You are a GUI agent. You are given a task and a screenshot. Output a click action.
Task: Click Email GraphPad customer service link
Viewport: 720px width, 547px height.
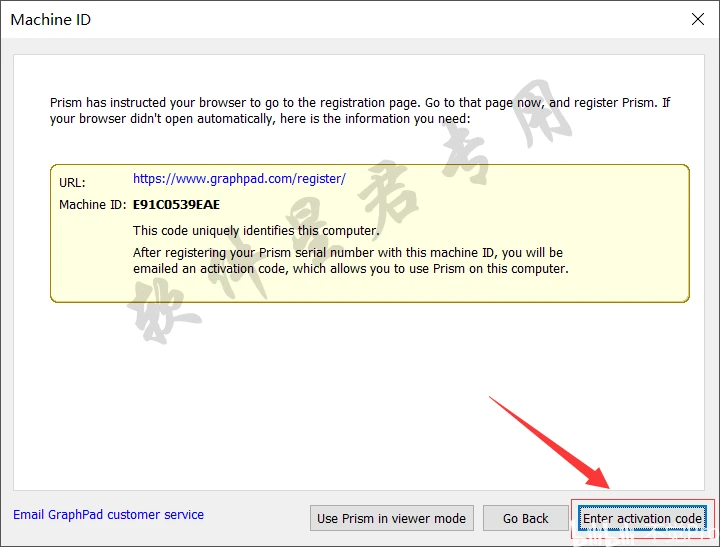108,514
